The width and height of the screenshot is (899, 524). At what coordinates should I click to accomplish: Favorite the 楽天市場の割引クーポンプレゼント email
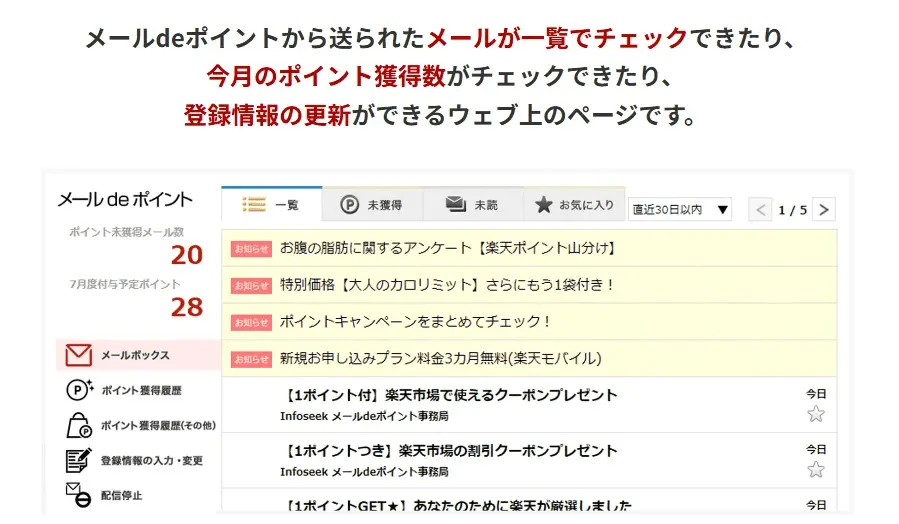[816, 470]
